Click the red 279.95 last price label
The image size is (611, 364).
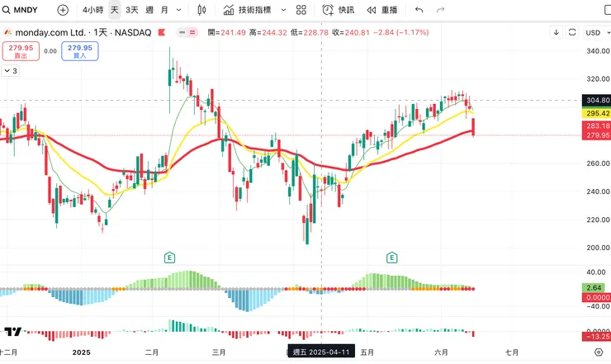[x=597, y=135]
